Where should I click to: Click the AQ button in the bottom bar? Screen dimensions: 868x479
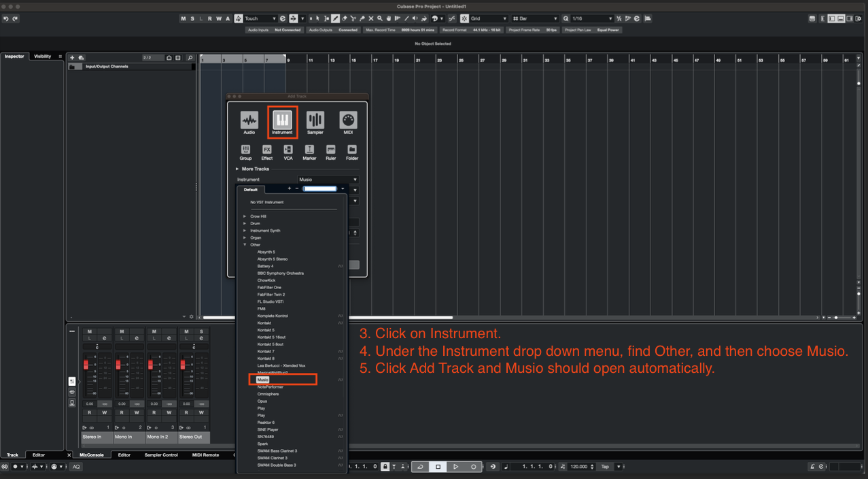pos(76,467)
